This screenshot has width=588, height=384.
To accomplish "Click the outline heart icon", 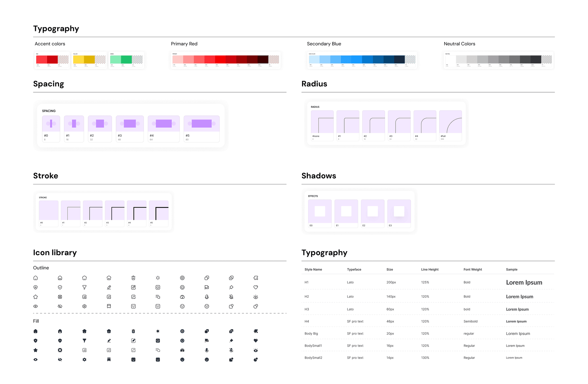I will point(256,287).
